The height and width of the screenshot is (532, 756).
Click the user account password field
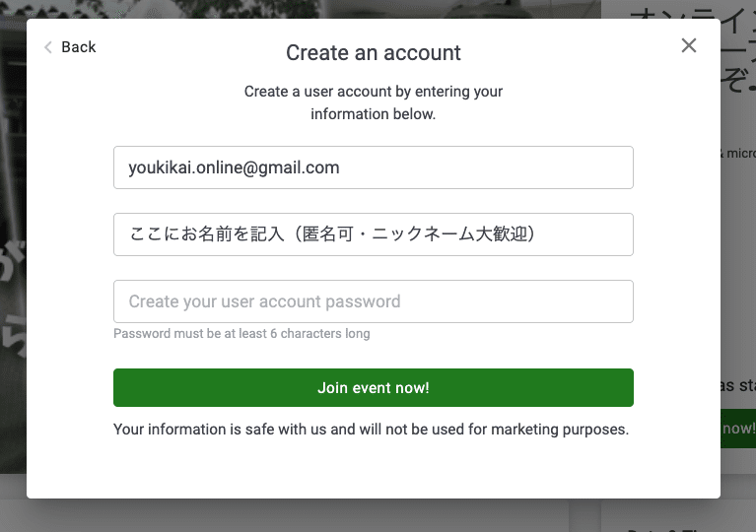[x=373, y=301]
